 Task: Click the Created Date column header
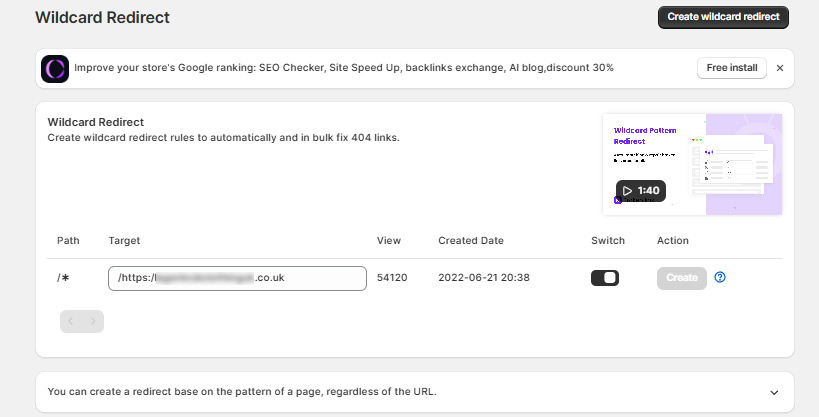click(471, 241)
